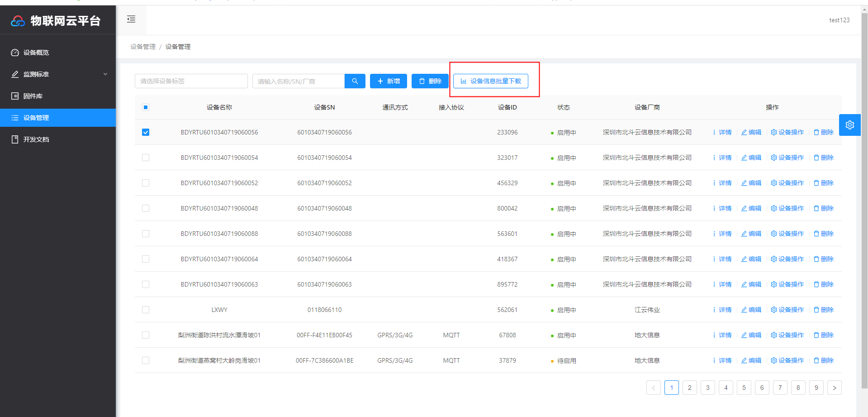Check the row BDYRTU6010340719060064 checkbox
Image resolution: width=868 pixels, height=417 pixels.
pos(146,259)
